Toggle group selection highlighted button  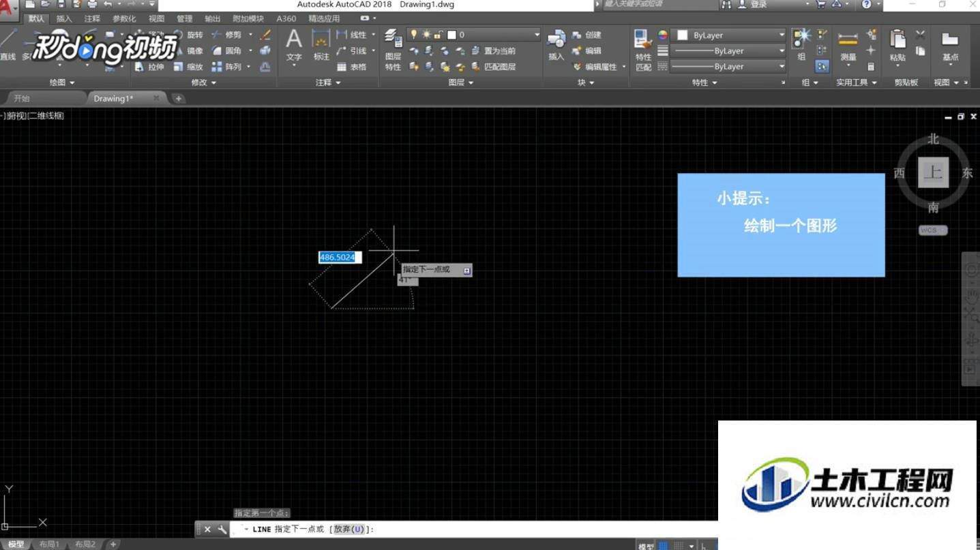pyautogui.click(x=822, y=67)
